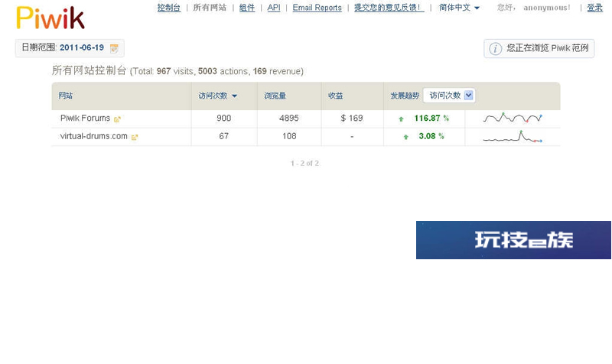Click the info icon in the demo notice

tap(495, 49)
